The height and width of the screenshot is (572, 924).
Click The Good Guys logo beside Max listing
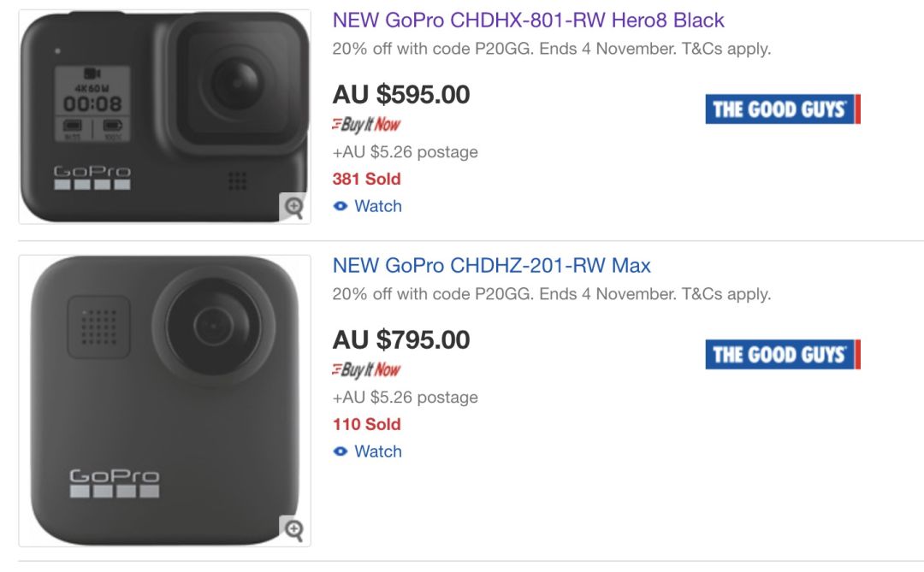pyautogui.click(x=782, y=355)
